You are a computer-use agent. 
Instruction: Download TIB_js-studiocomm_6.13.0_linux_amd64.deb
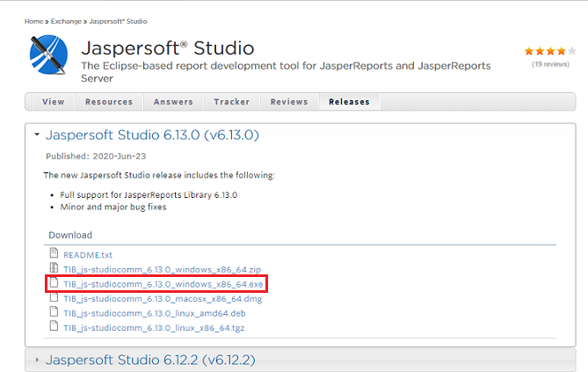point(155,313)
